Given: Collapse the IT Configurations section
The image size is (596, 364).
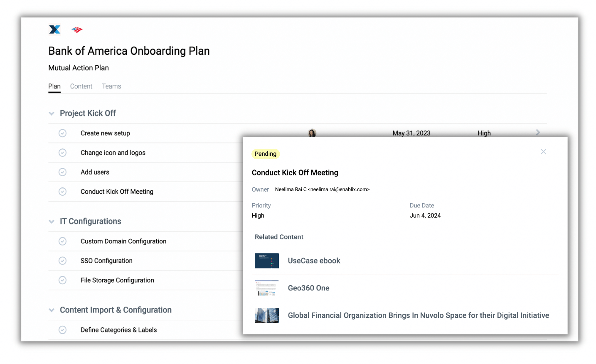Looking at the screenshot, I should (52, 221).
